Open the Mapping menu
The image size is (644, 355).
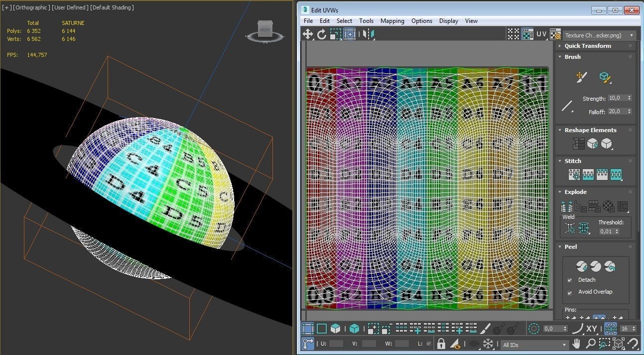pos(392,21)
